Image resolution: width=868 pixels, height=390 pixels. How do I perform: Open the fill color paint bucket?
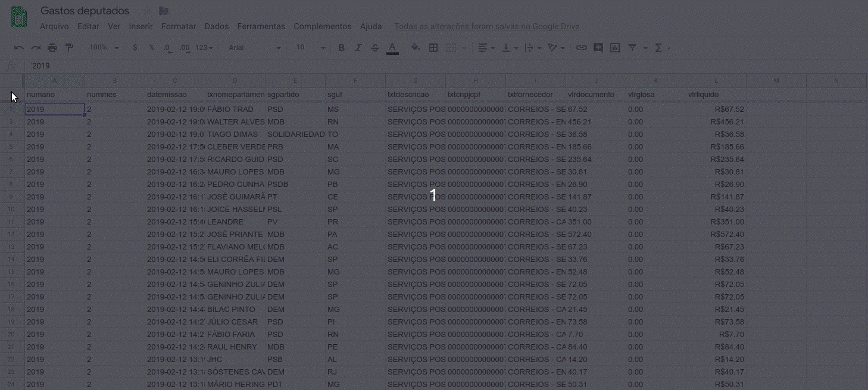point(416,48)
